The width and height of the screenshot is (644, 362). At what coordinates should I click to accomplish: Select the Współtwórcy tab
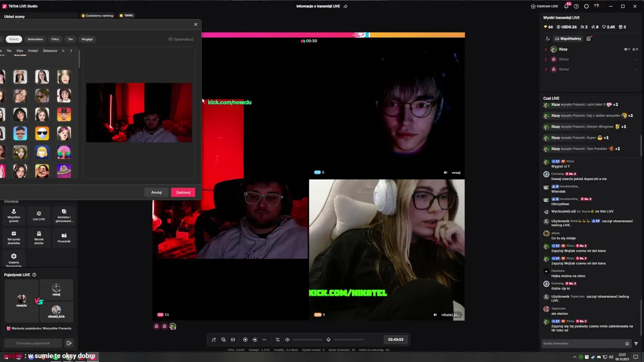[x=568, y=39]
